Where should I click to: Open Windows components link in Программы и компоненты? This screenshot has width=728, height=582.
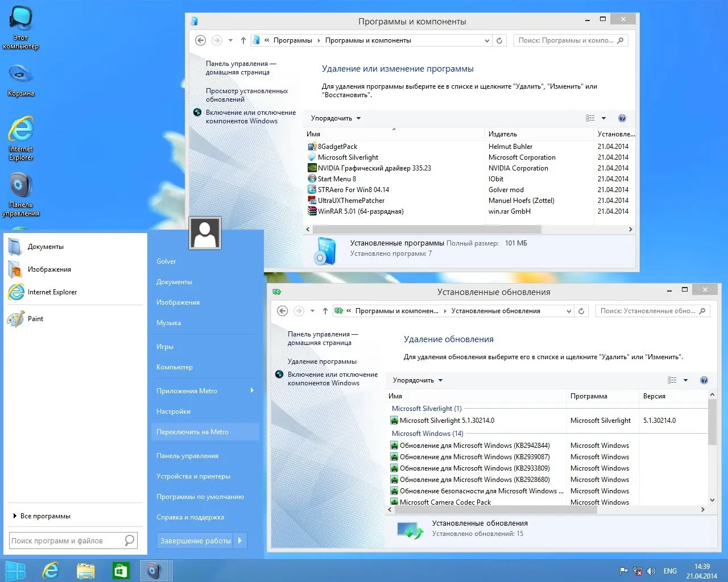(251, 117)
